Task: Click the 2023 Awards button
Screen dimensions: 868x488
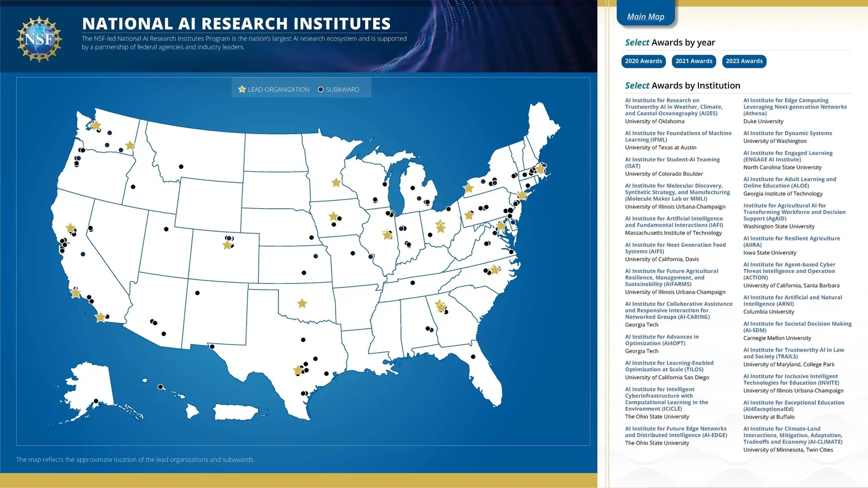Action: click(x=744, y=61)
